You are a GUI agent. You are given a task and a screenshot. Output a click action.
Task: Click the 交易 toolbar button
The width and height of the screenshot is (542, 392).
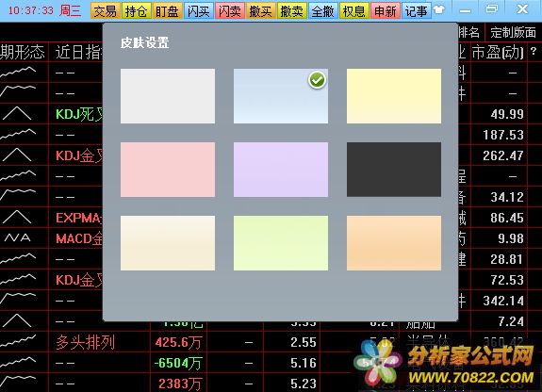[106, 11]
